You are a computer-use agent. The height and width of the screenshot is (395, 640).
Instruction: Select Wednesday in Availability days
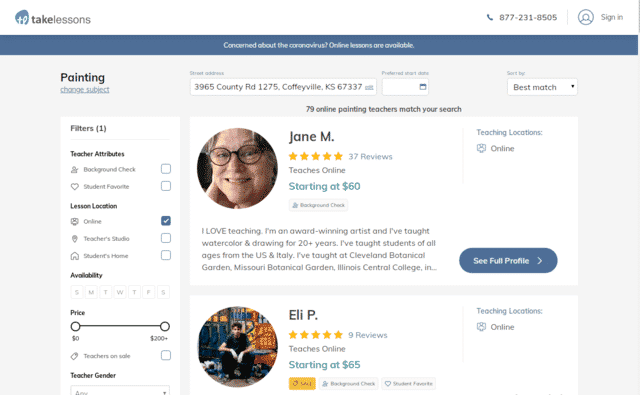[120, 292]
